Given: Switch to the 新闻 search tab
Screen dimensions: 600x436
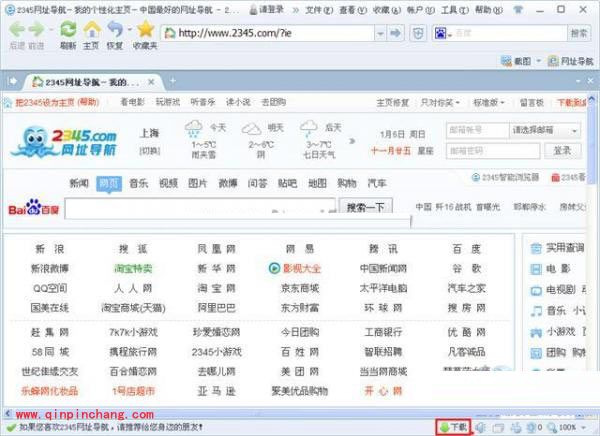Looking at the screenshot, I should pyautogui.click(x=79, y=183).
